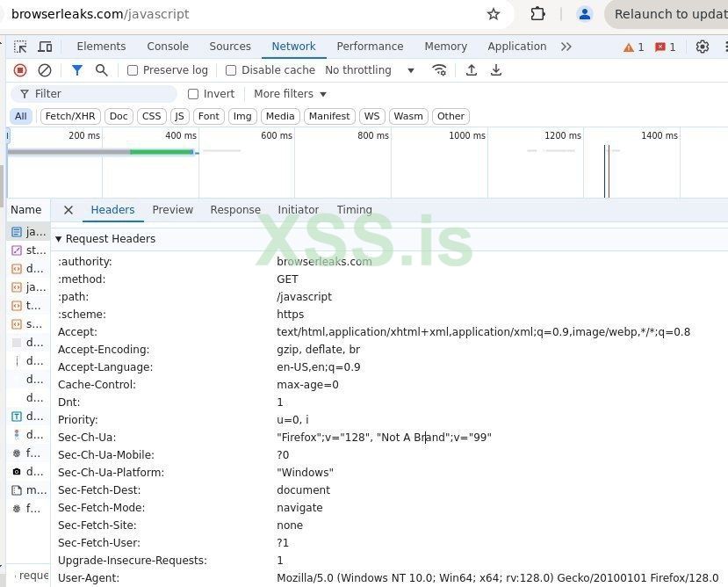Click the Export HAR download icon

[x=496, y=70]
